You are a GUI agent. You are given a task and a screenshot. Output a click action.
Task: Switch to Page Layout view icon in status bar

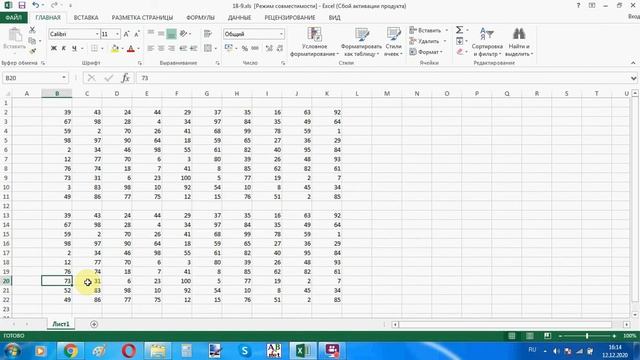tap(529, 336)
